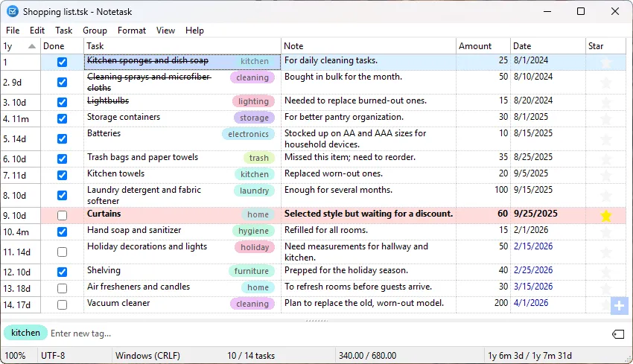633x364 pixels.
Task: Open the Group menu
Action: (x=95, y=31)
